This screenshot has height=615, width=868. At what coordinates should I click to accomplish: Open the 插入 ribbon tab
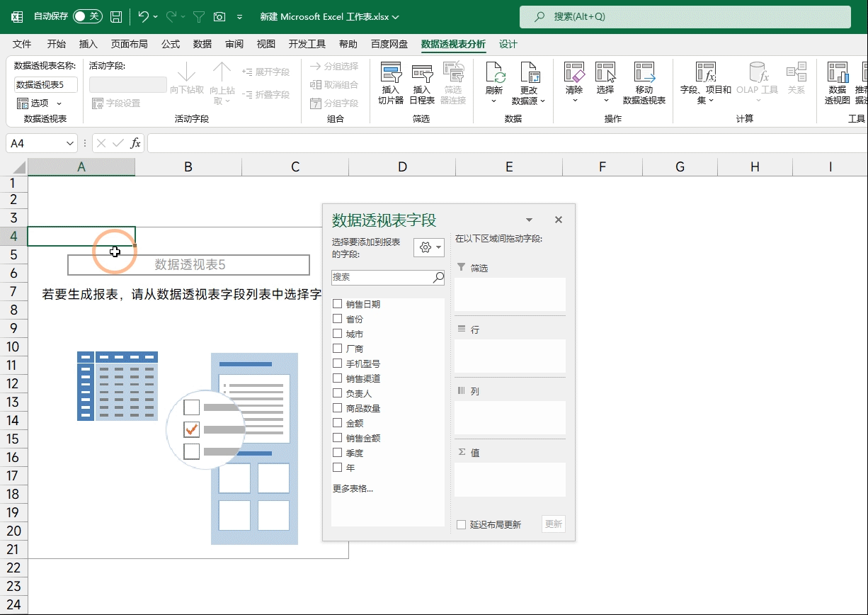point(88,44)
